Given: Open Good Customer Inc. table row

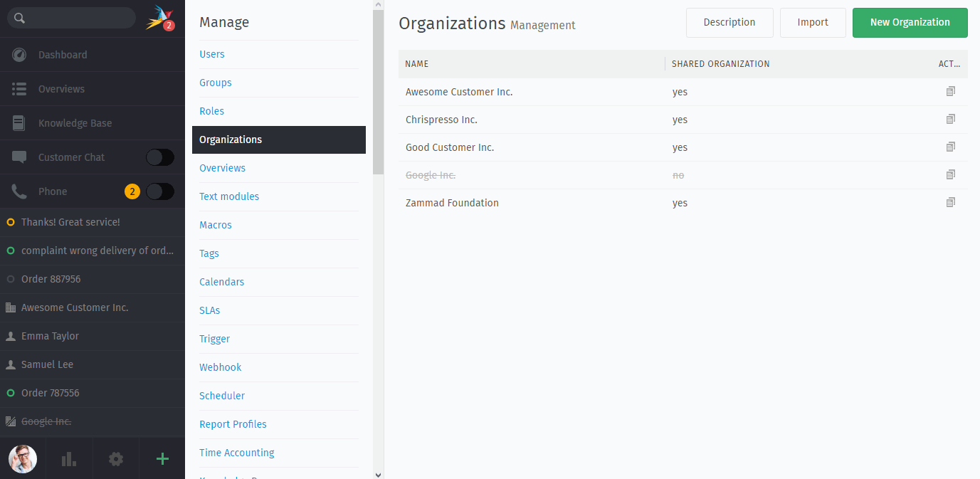Looking at the screenshot, I should point(683,147).
